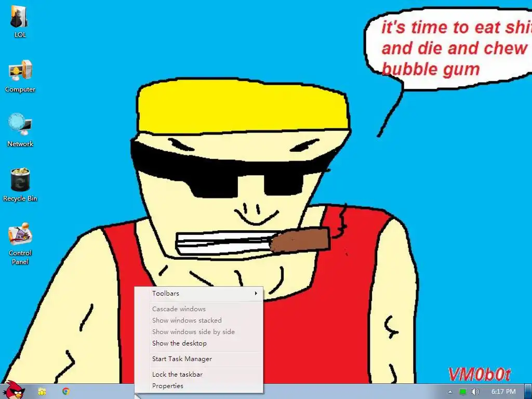This screenshot has width=532, height=399.
Task: Click the green network tray icon
Action: [x=462, y=392]
